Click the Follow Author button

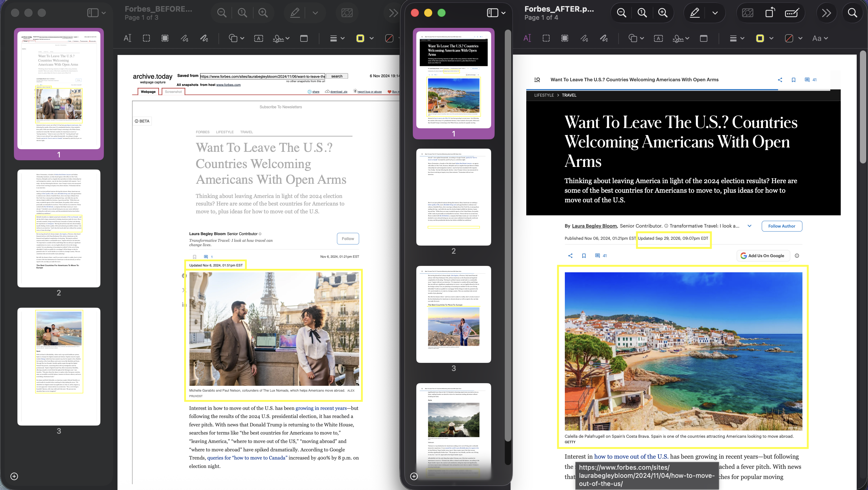782,226
